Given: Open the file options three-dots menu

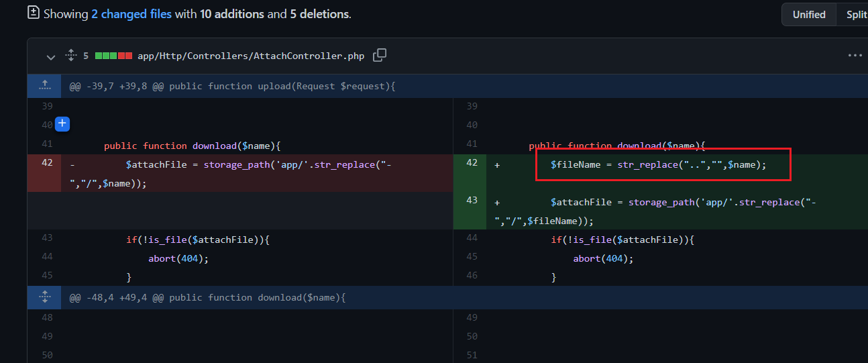Looking at the screenshot, I should [854, 56].
